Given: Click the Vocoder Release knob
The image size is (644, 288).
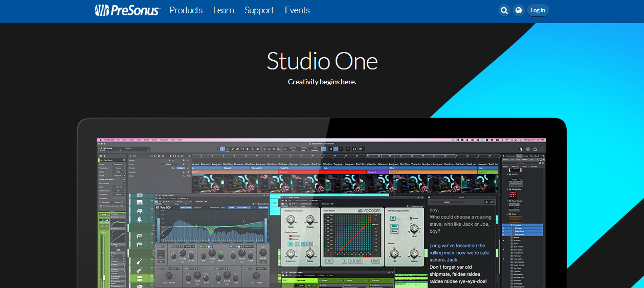Looking at the screenshot, I should (x=309, y=220).
